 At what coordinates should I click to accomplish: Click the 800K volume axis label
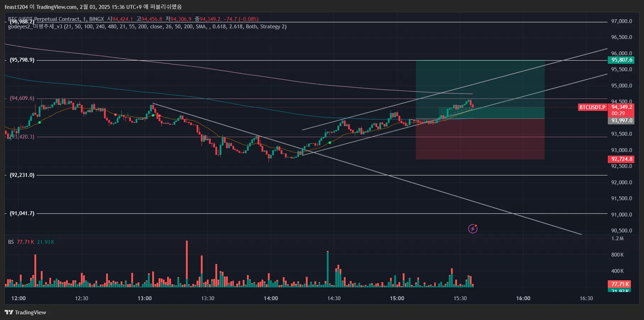[617, 255]
